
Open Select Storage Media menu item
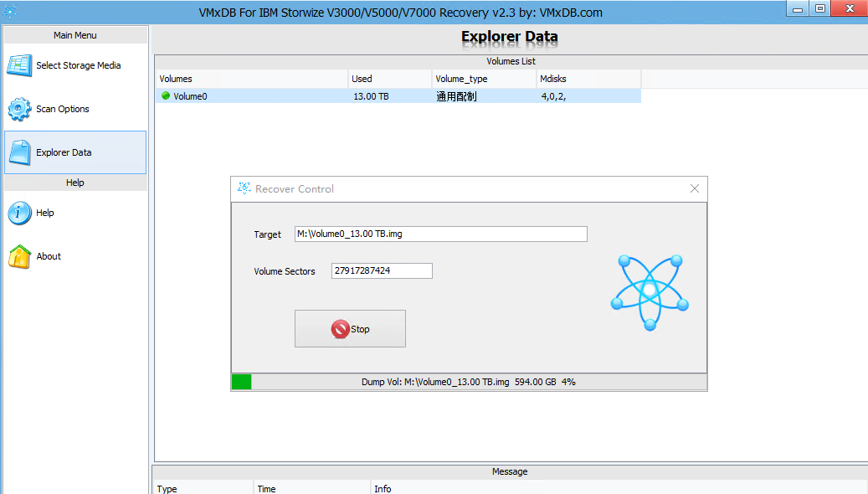pos(75,65)
